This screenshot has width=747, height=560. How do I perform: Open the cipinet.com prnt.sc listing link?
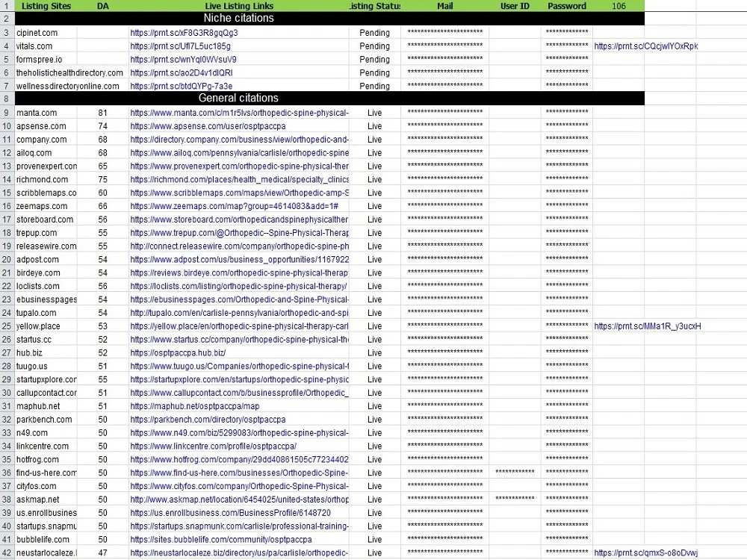point(184,33)
